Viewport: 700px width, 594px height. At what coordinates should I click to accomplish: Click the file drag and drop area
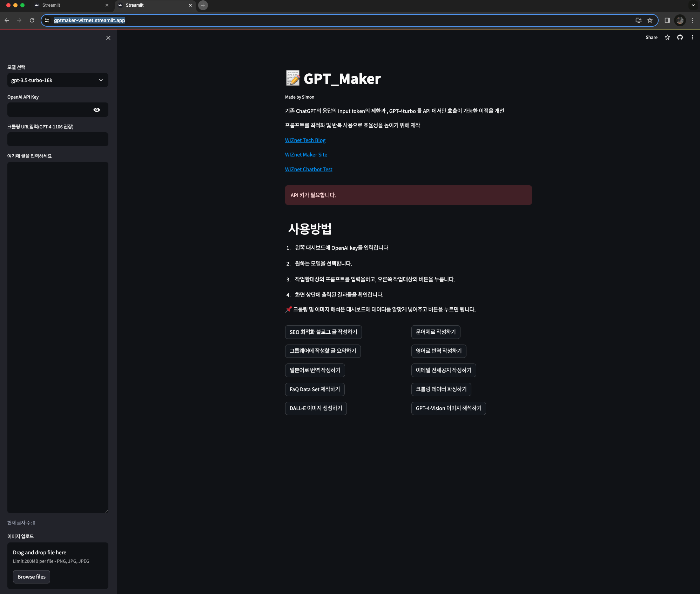pos(58,566)
